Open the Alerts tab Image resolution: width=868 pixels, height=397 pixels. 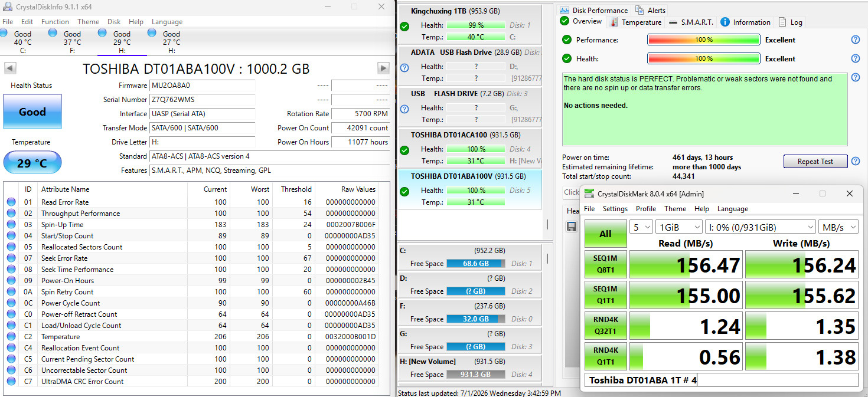650,10
